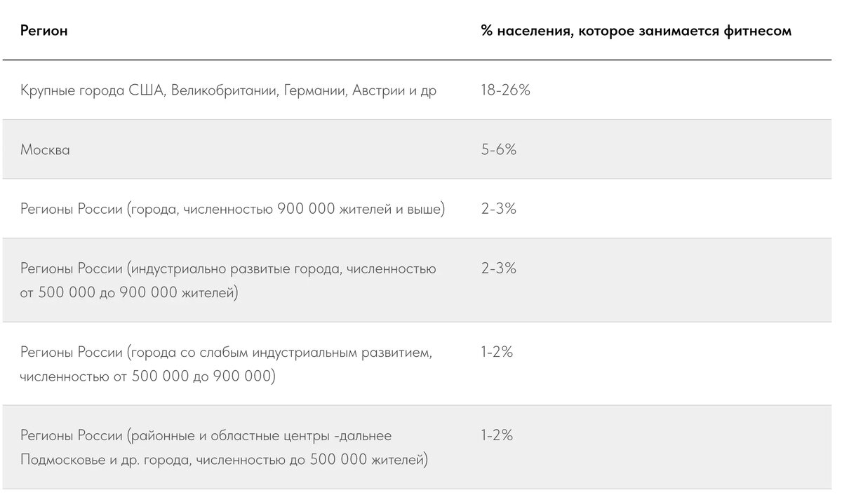Click the 2-3% value for 900 000 cities

[x=499, y=209]
